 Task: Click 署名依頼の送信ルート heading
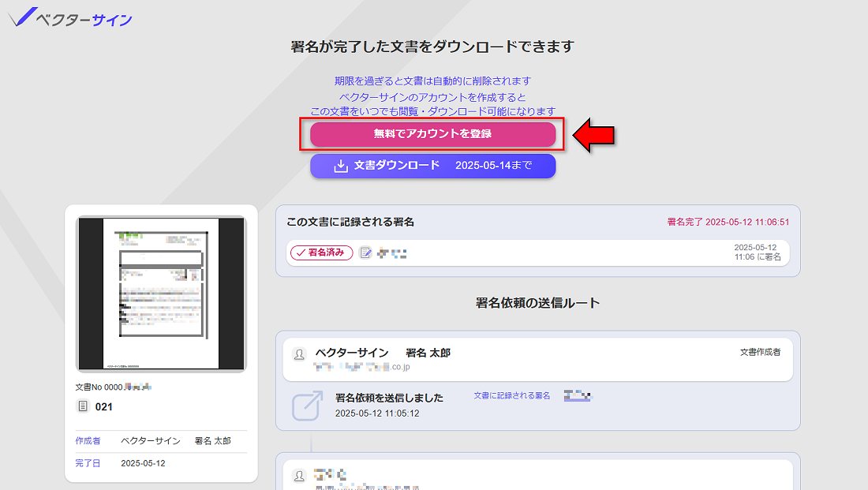point(537,303)
